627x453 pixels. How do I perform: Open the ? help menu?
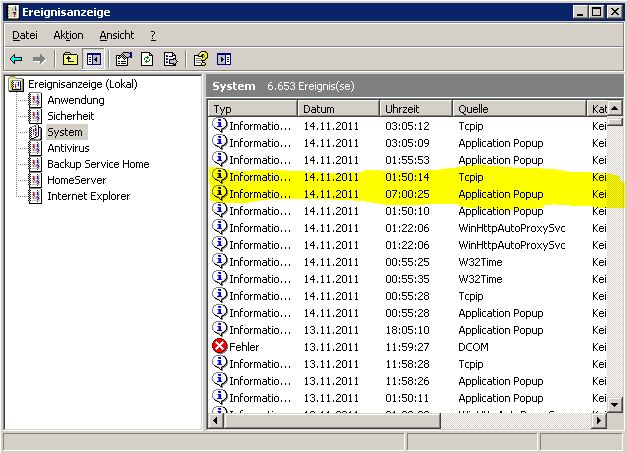click(153, 35)
